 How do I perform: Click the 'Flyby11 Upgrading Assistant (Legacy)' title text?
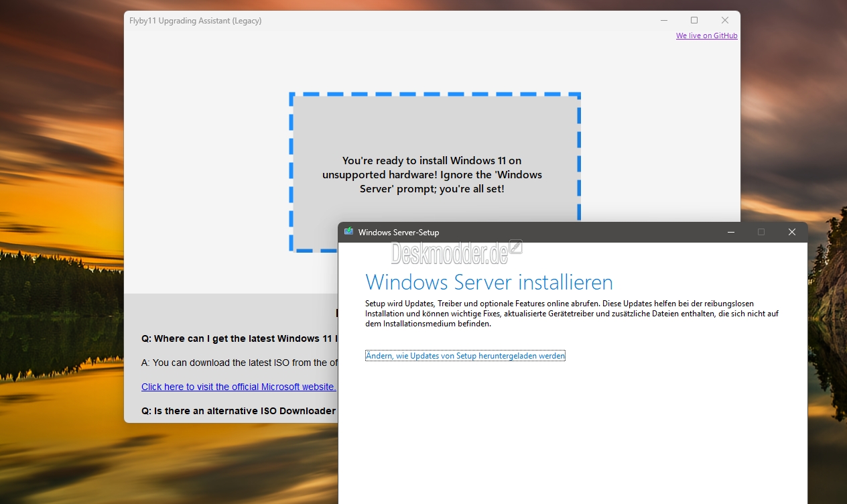(196, 21)
